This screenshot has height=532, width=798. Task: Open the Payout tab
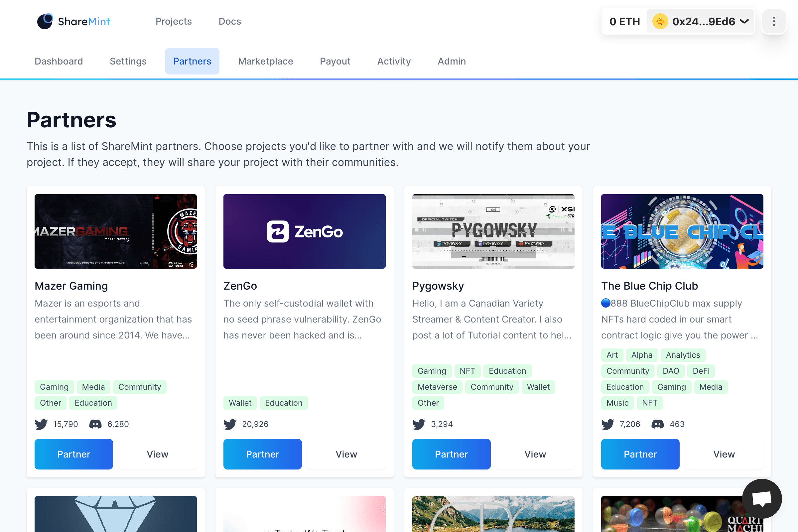(x=335, y=61)
